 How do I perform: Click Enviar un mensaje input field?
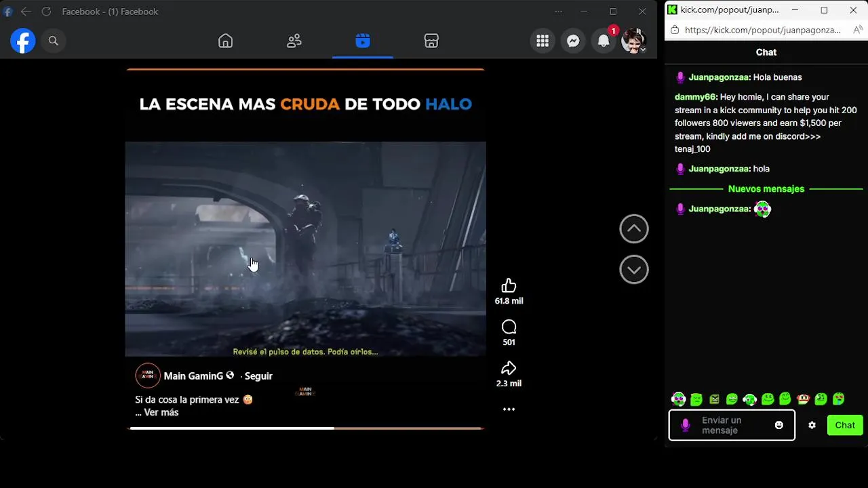tap(732, 426)
